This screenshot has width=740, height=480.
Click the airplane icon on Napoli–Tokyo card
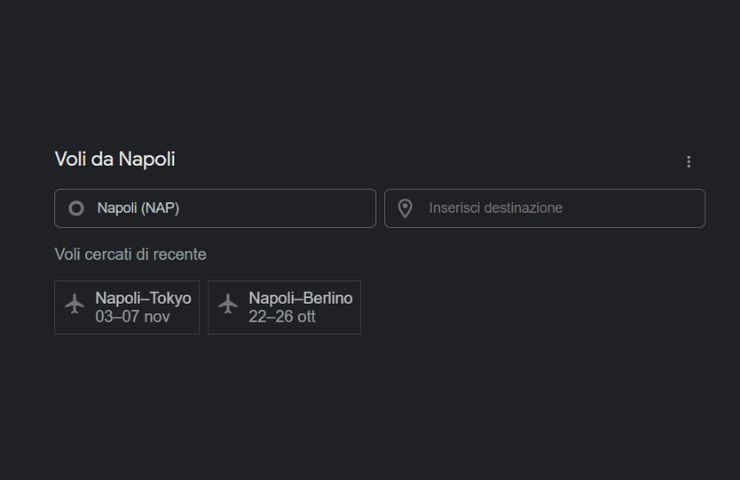click(x=75, y=304)
